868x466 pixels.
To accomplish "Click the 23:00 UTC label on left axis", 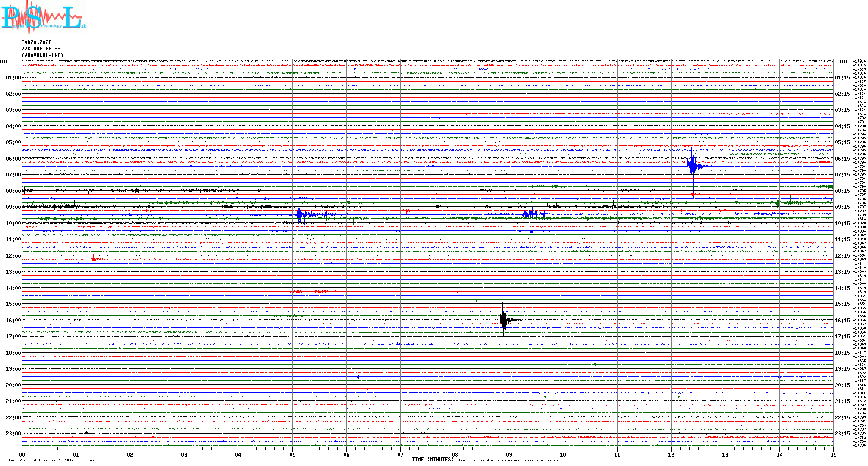I will 13,434.
